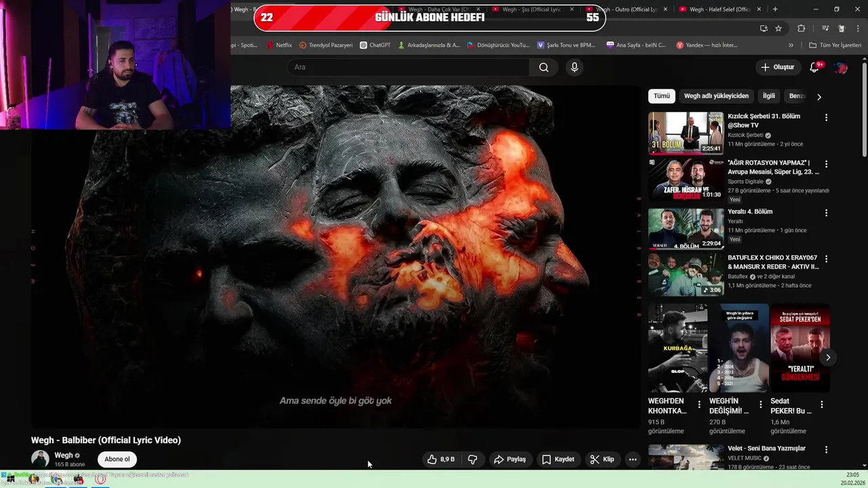
Task: Open media controls icon in toolbar
Action: pos(825,28)
